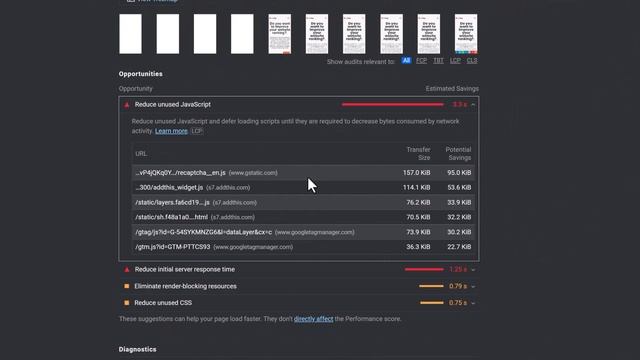Viewport: 640px width, 360px height.
Task: Filter audits by TBT
Action: coord(438,60)
